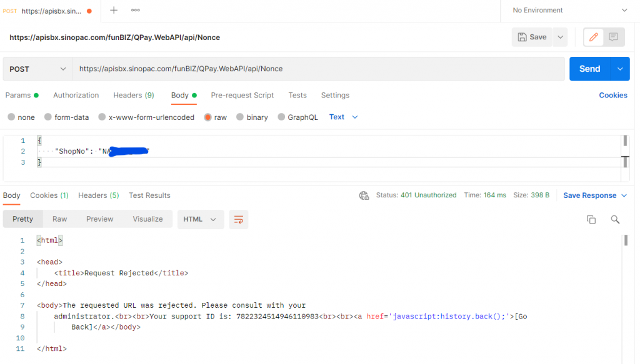Click the Send button
This screenshot has height=364, width=640.
pos(590,69)
